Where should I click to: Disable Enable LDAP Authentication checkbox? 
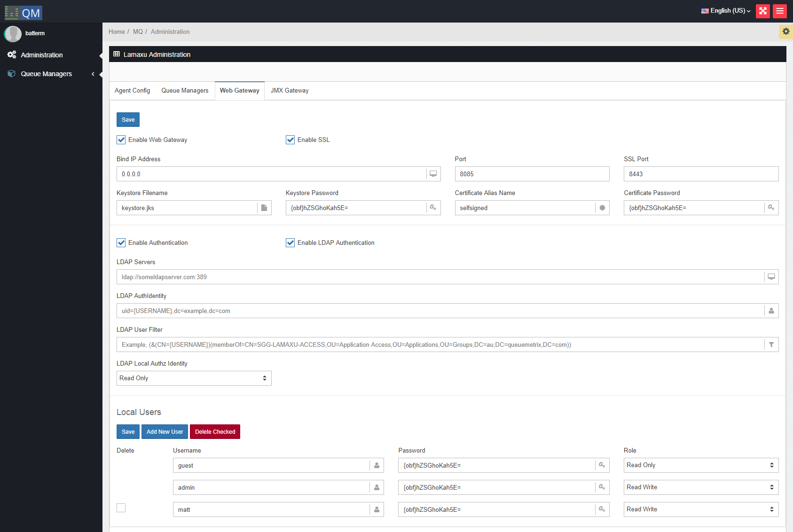(291, 243)
